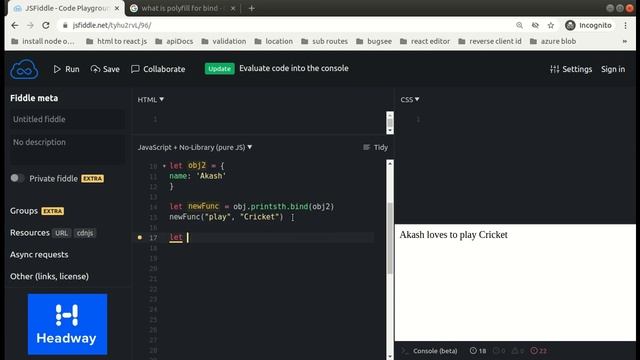Click the result text Akash loves to play Cricket

click(x=453, y=235)
